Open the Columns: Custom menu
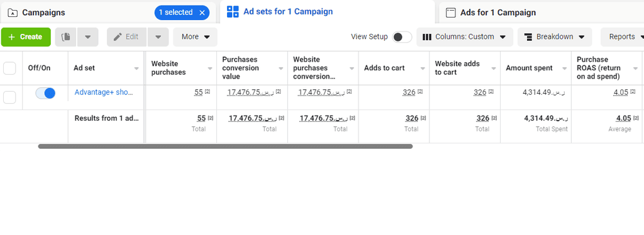The image size is (644, 235). [465, 37]
